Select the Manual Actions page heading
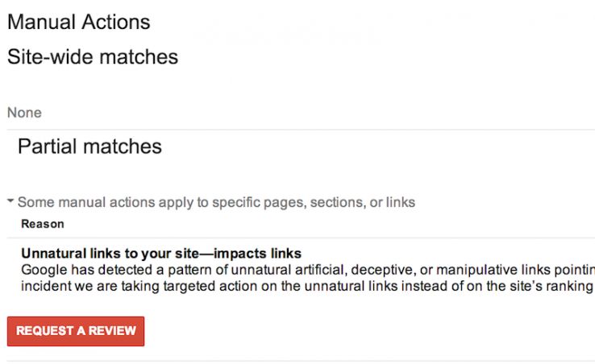Image resolution: width=595 pixels, height=364 pixels. coord(78,22)
